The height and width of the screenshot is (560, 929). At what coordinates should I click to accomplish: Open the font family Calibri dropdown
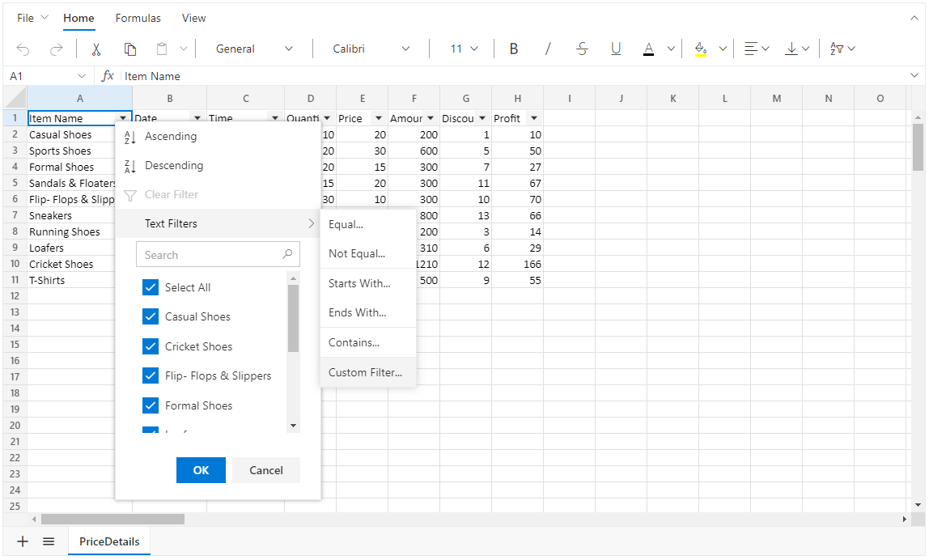click(x=371, y=49)
